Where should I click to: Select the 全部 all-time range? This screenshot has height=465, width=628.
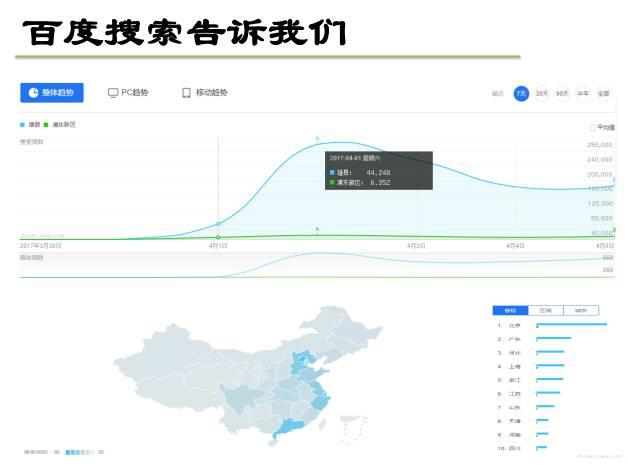coord(603,93)
